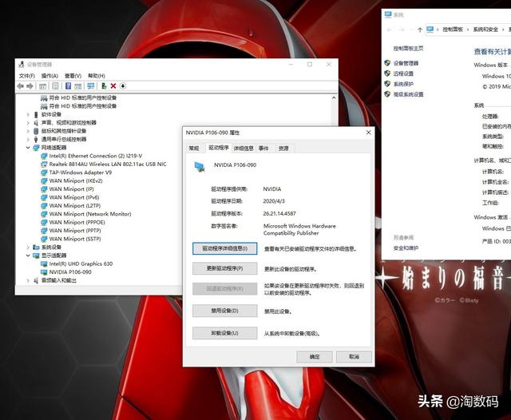Cancel the dialog with 取消
This screenshot has height=420, width=511.
pos(354,357)
